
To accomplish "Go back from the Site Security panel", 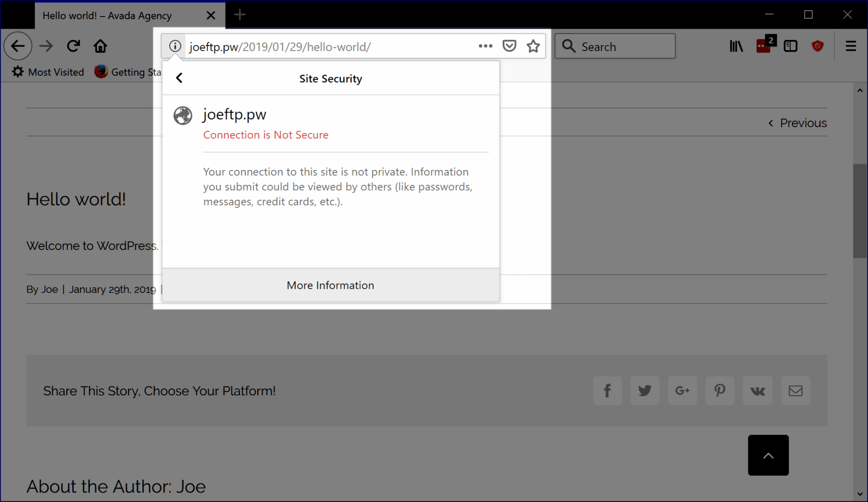I will click(179, 77).
